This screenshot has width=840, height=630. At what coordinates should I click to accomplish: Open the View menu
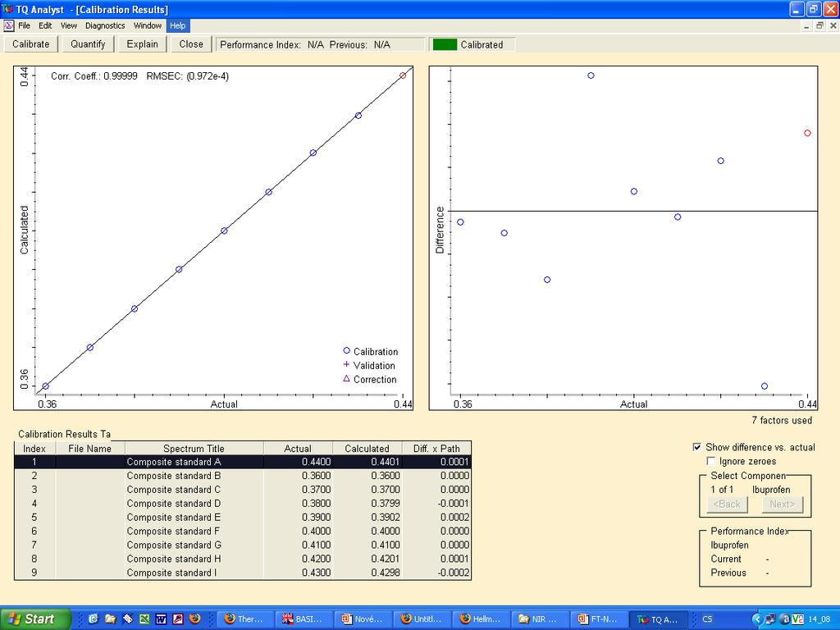click(69, 25)
